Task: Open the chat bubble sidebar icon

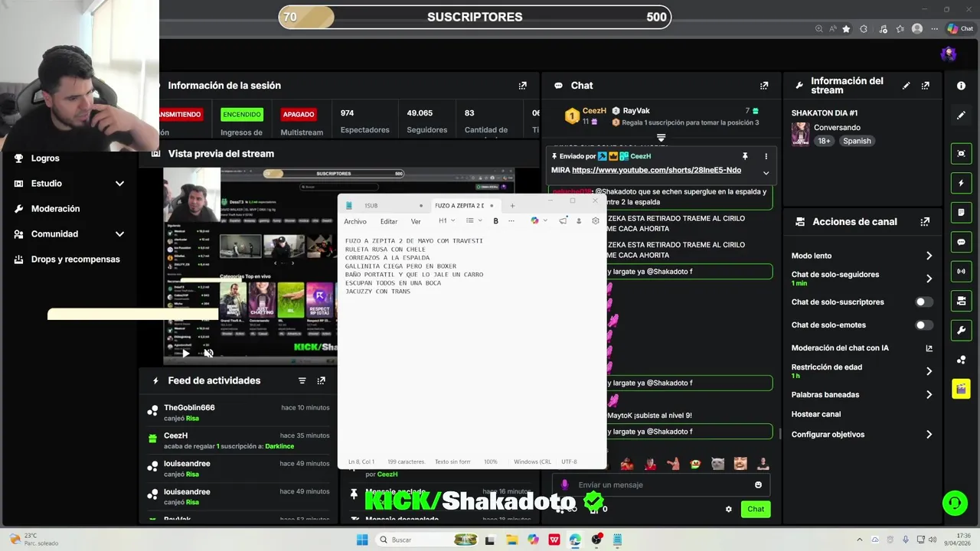Action: click(x=961, y=243)
